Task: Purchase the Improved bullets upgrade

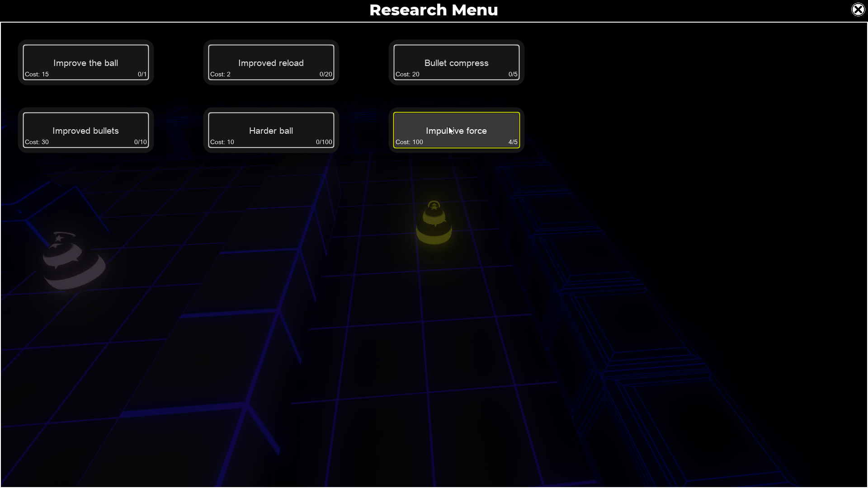Action: [x=86, y=130]
